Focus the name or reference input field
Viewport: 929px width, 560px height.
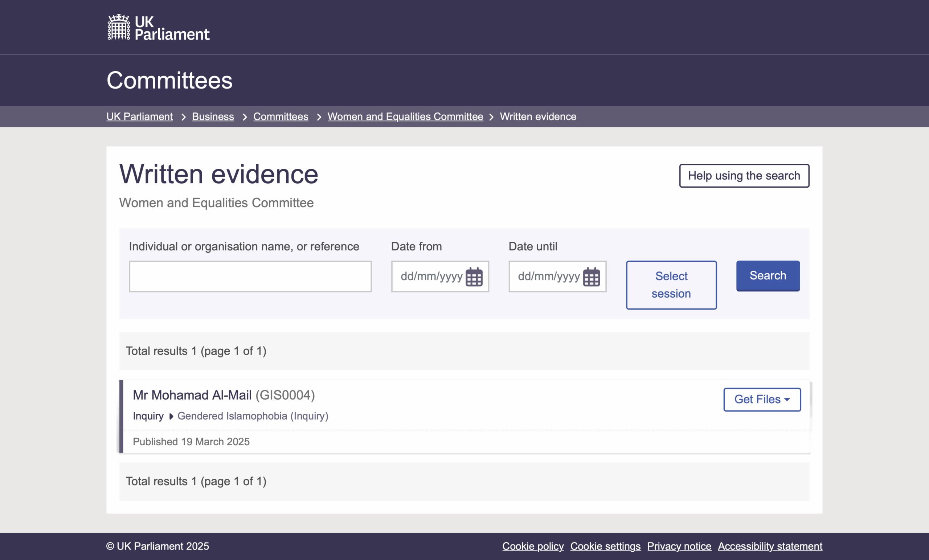[x=250, y=277]
